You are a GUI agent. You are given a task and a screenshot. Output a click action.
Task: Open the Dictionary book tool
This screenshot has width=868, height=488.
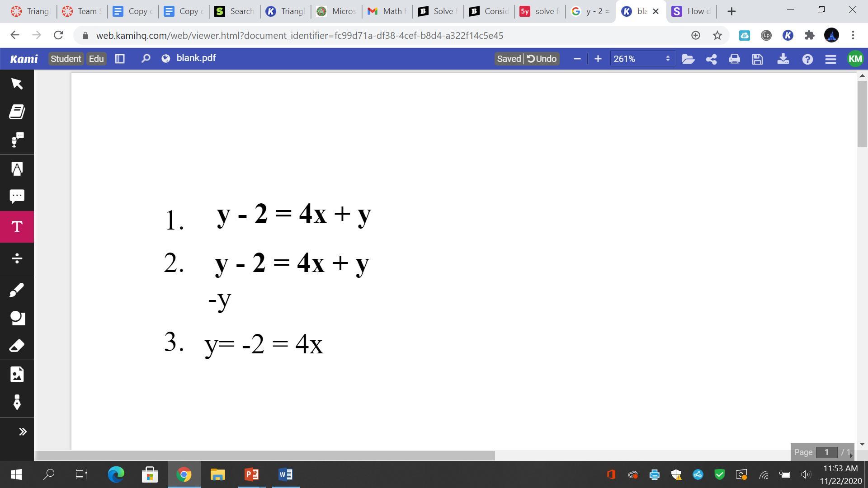17,112
